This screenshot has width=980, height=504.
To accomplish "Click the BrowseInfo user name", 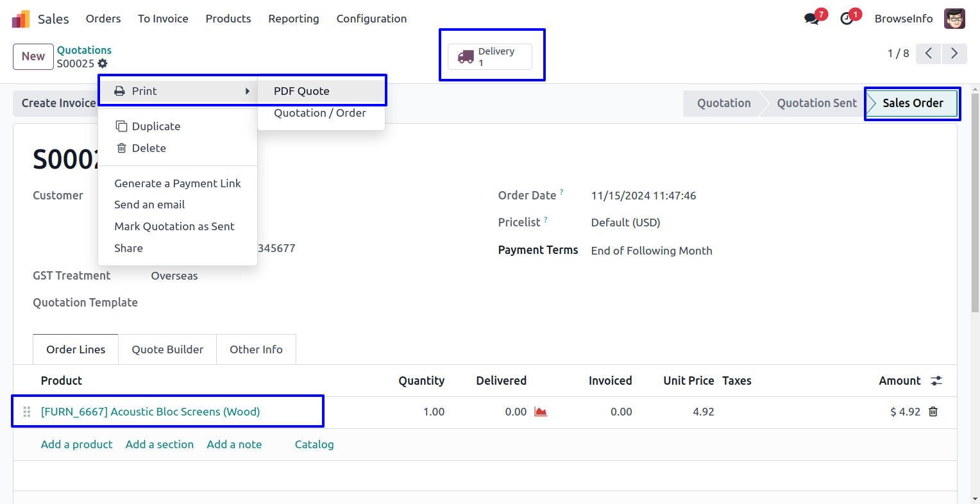I will click(904, 19).
